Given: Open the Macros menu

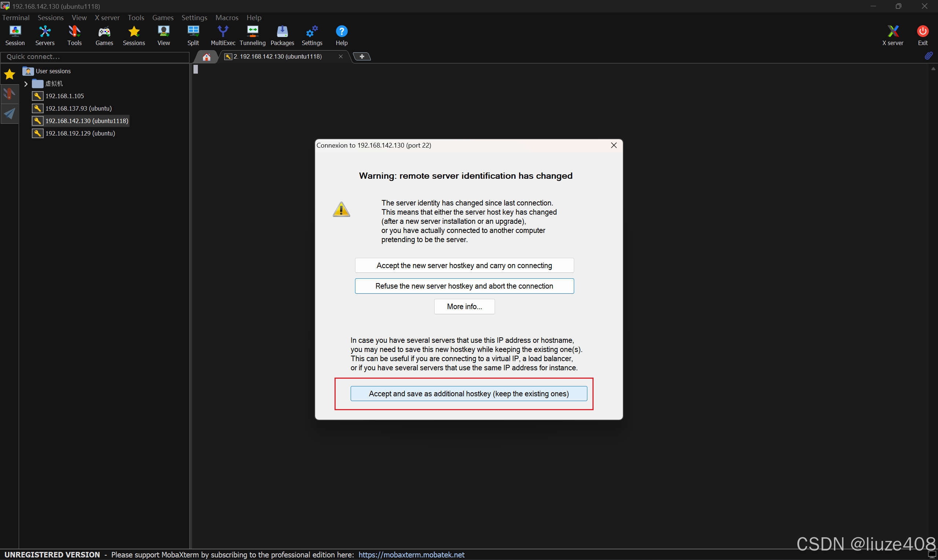Looking at the screenshot, I should coord(226,18).
